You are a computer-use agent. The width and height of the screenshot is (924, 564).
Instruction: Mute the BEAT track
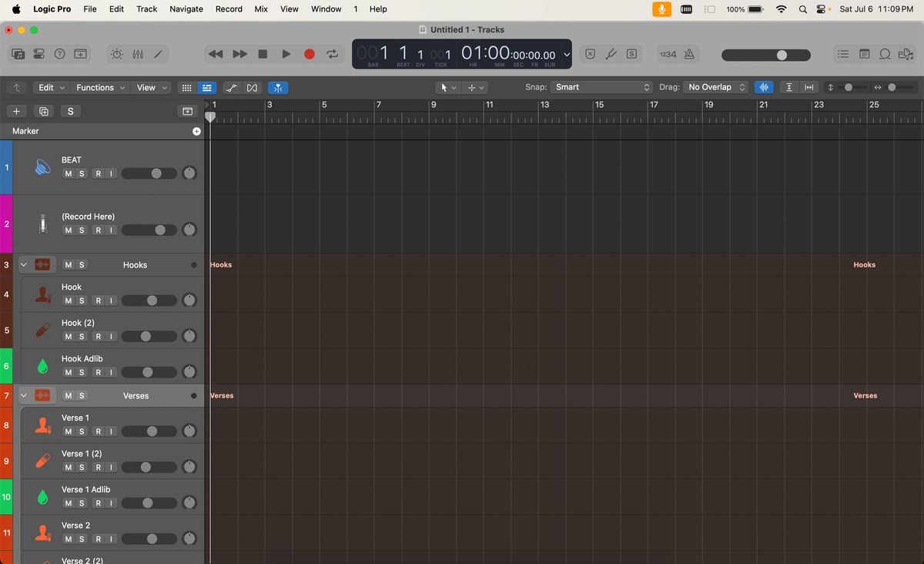point(69,174)
